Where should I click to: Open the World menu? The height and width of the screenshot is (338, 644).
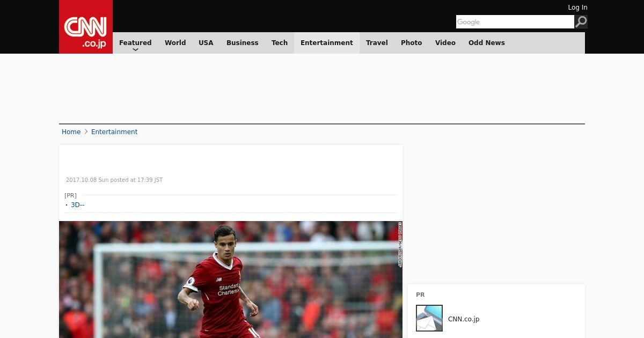pos(175,43)
